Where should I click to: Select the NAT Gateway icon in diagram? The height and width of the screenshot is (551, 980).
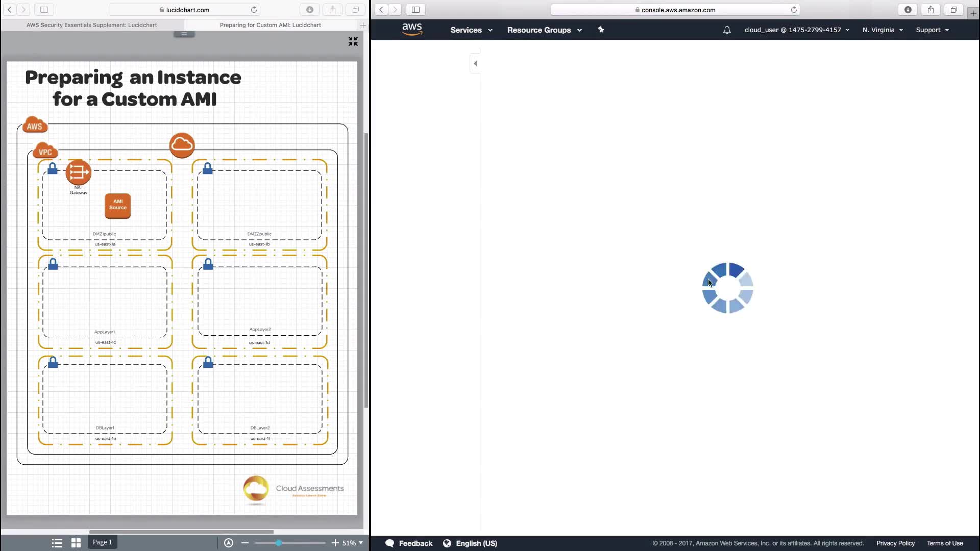click(78, 172)
